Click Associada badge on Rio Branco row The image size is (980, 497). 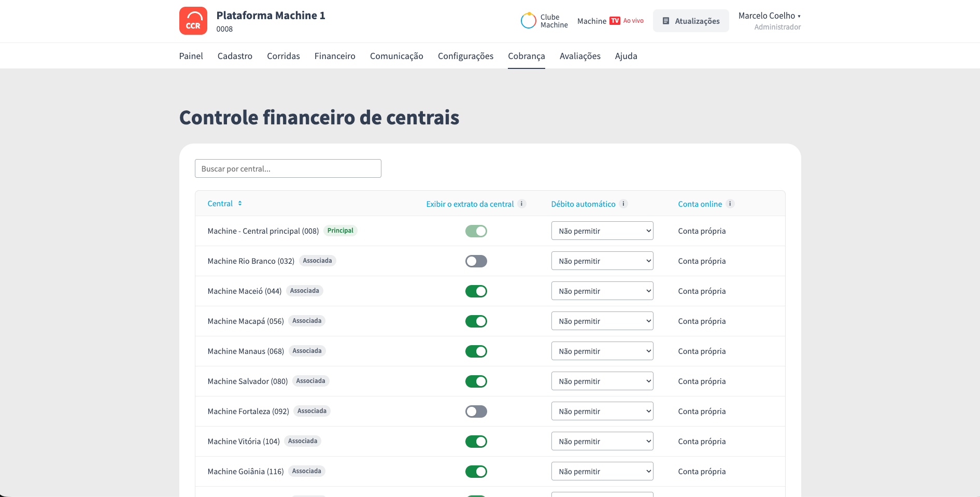tap(317, 261)
